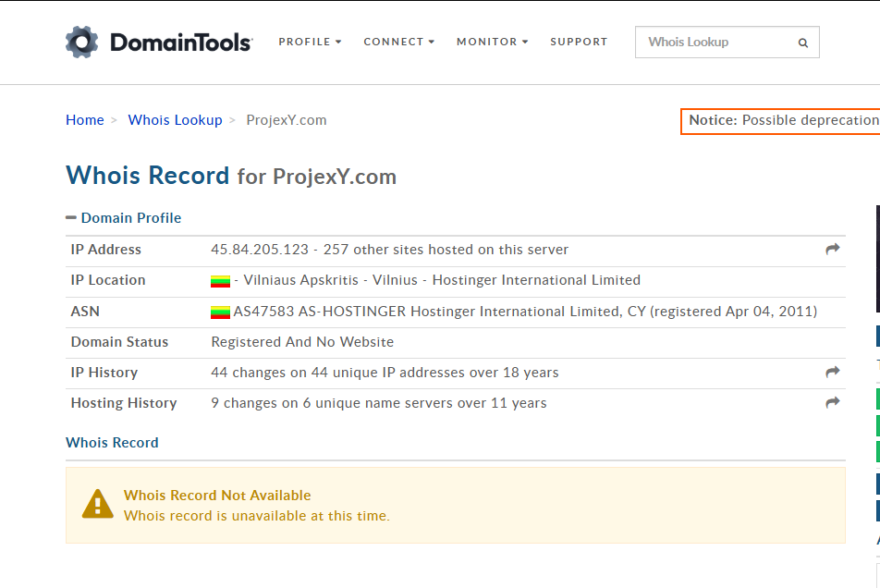880x588 pixels.
Task: Click the 'Whois Record for ProjexY.com' title
Action: tap(231, 176)
